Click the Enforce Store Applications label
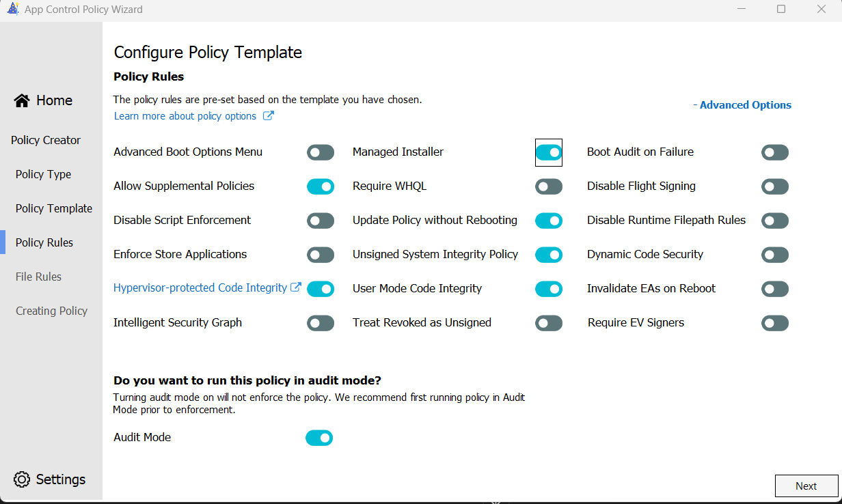842x504 pixels. (x=180, y=254)
